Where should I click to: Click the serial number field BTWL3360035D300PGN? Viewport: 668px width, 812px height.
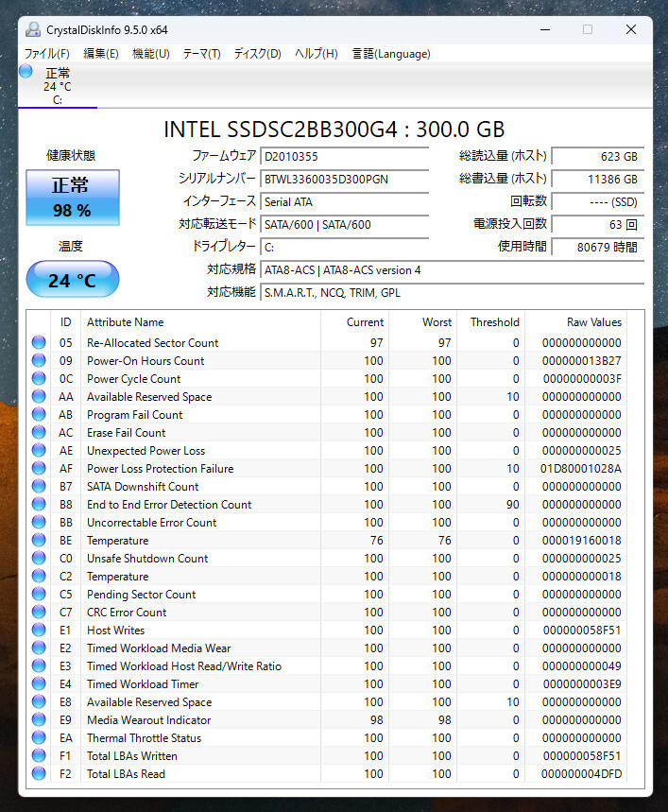pyautogui.click(x=345, y=180)
